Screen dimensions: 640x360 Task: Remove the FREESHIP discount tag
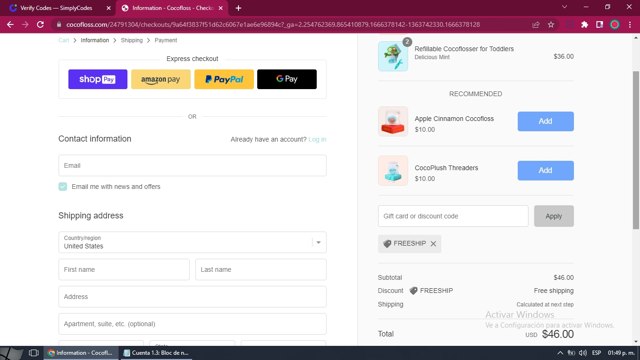433,244
